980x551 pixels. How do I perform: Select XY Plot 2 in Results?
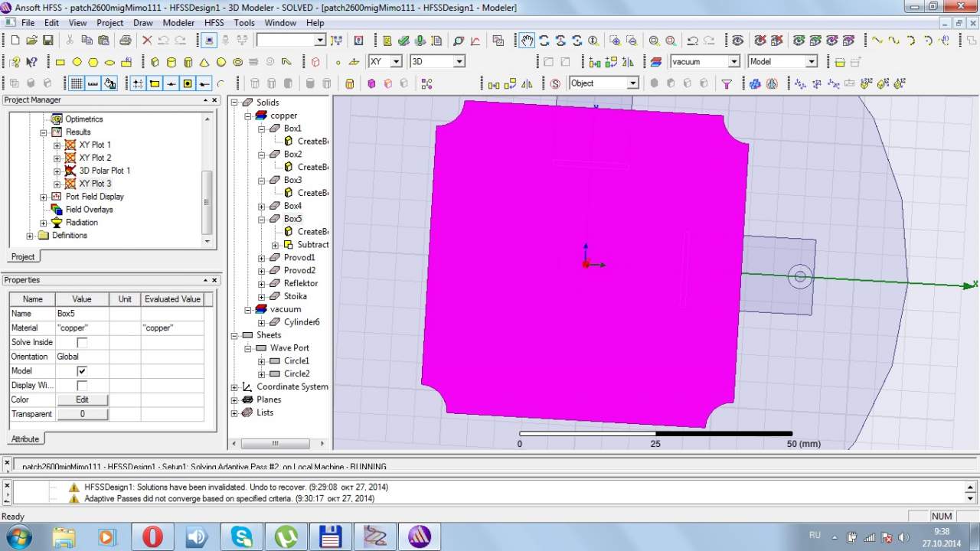click(95, 158)
